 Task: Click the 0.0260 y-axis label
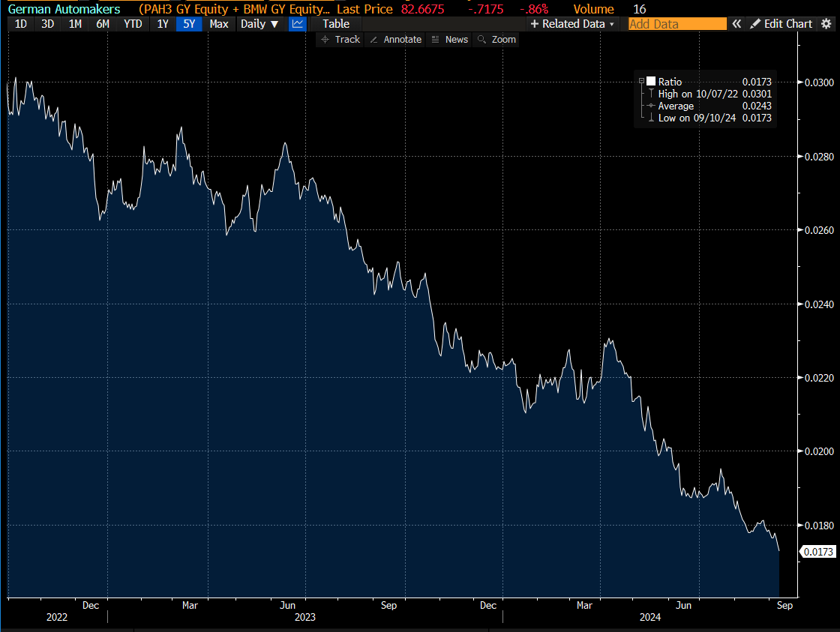(x=819, y=230)
